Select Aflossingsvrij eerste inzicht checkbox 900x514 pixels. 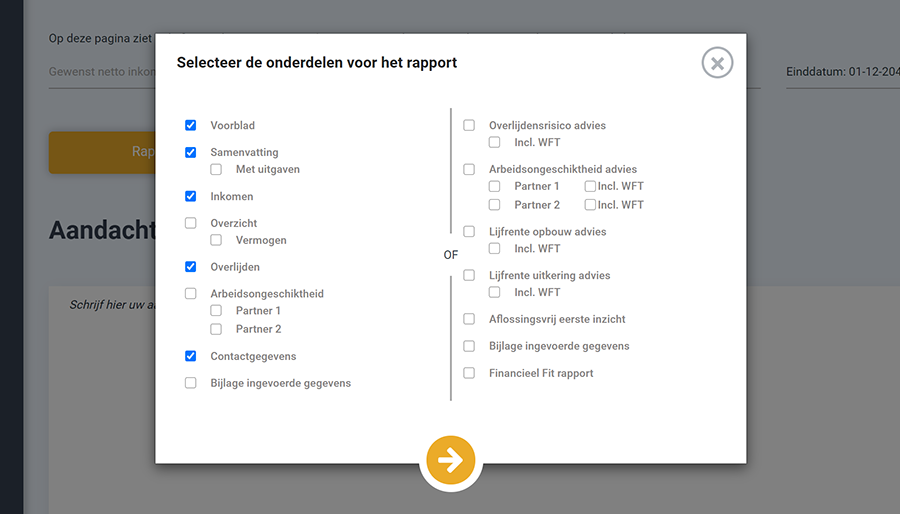[x=469, y=318]
